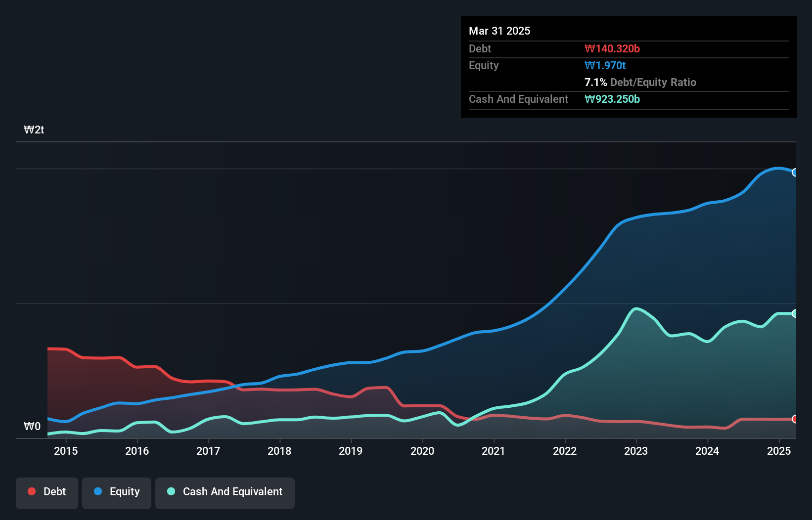The image size is (812, 520).
Task: Click the Mar 31 2025 tooltip date
Action: pos(499,31)
